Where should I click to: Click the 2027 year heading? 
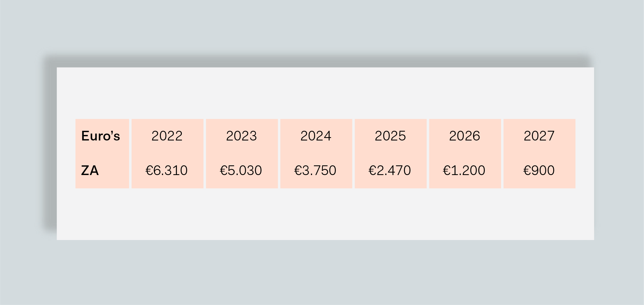coord(539,136)
